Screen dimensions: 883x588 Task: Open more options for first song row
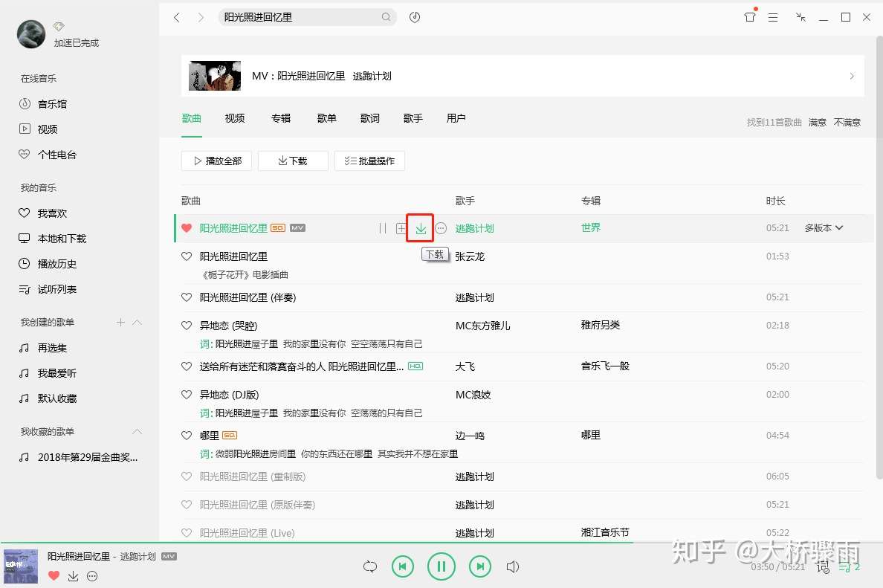441,228
